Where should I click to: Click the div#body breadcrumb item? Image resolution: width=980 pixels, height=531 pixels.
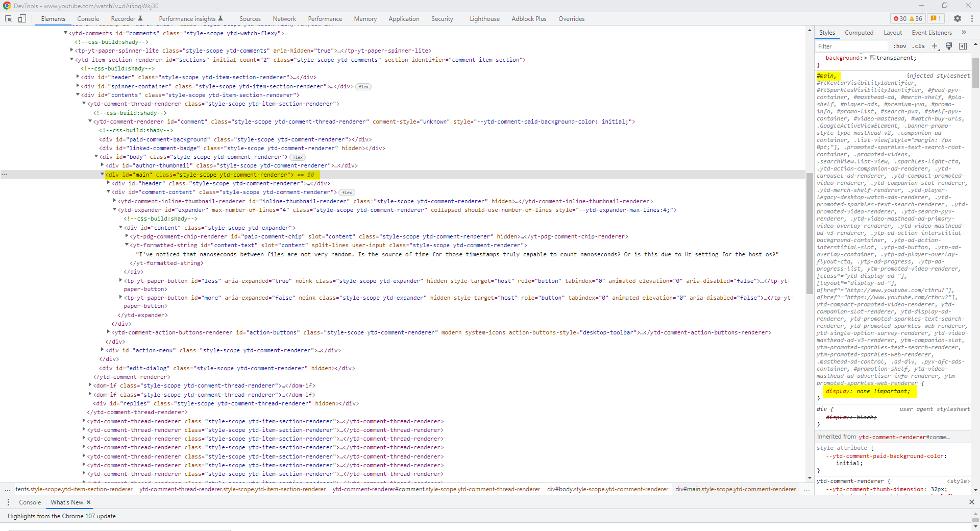pyautogui.click(x=607, y=489)
